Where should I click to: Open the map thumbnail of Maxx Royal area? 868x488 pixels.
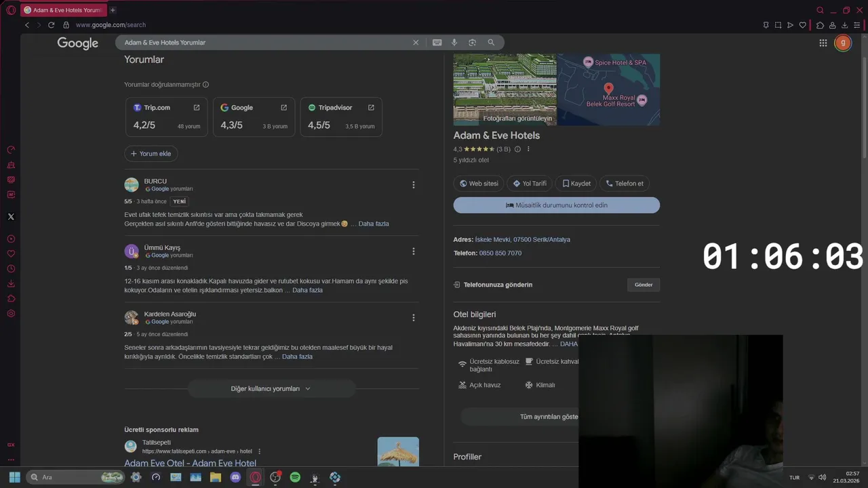tap(608, 89)
